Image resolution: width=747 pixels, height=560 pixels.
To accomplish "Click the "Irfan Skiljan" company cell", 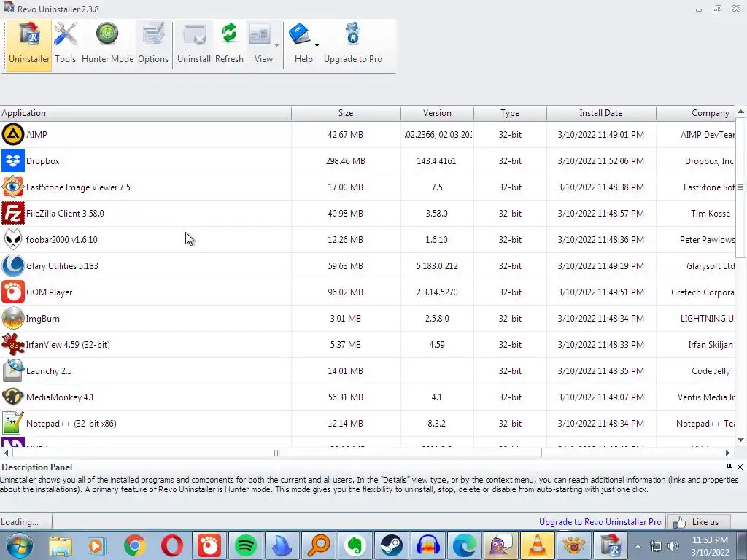I will (x=711, y=344).
